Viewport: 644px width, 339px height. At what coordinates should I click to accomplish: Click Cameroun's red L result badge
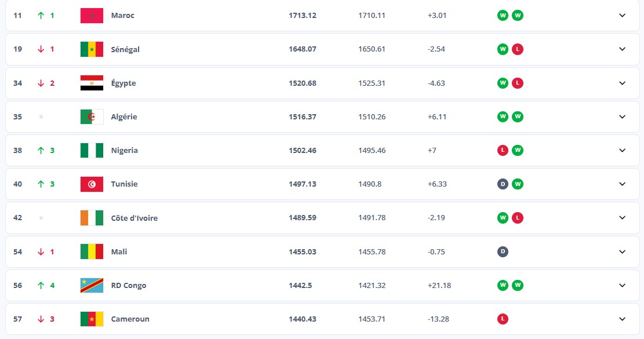click(x=503, y=319)
